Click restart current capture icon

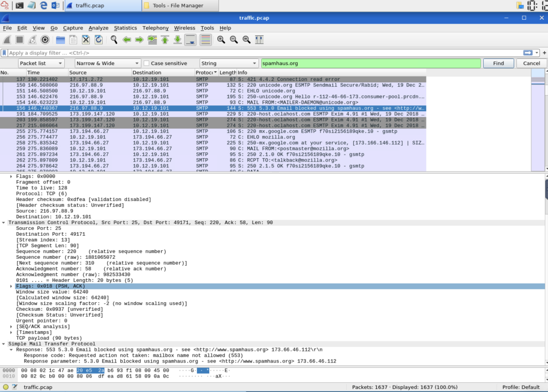click(x=32, y=40)
